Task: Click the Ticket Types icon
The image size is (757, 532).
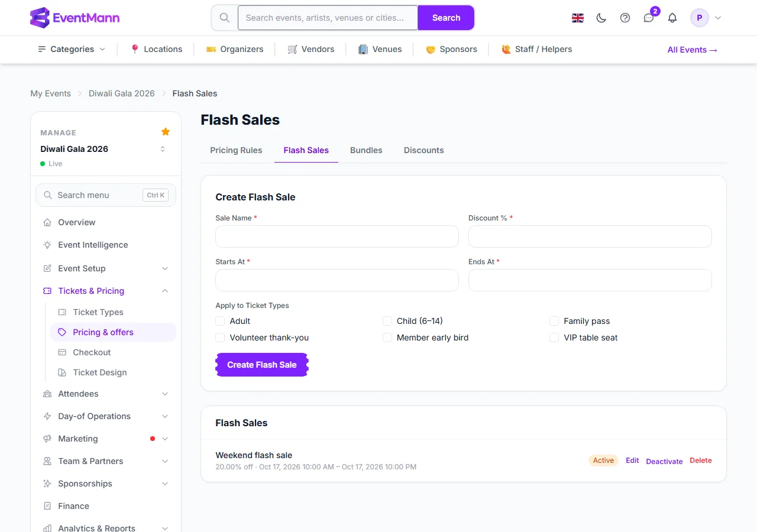Action: [x=62, y=312]
